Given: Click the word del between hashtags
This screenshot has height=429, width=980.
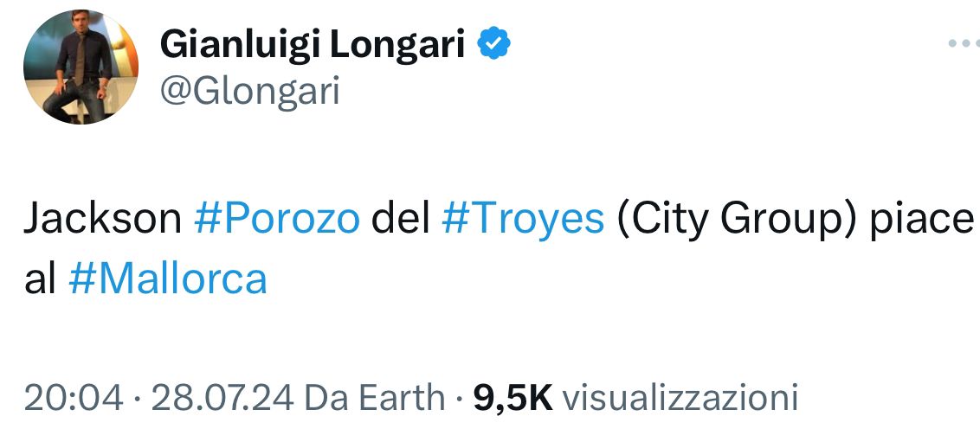Looking at the screenshot, I should point(400,219).
